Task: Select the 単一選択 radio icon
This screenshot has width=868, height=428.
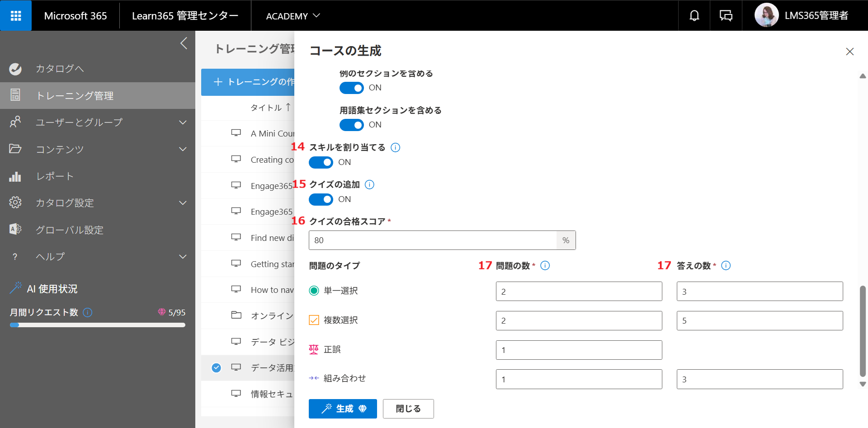Action: 314,291
